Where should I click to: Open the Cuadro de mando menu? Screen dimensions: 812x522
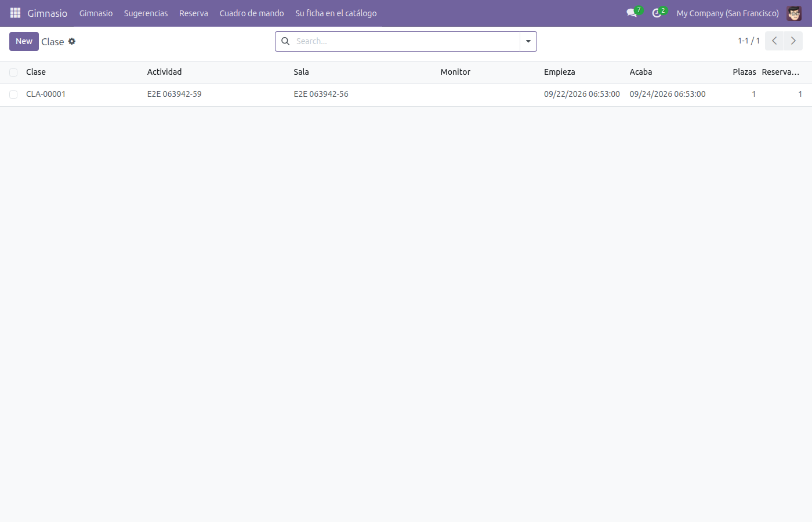tap(252, 13)
